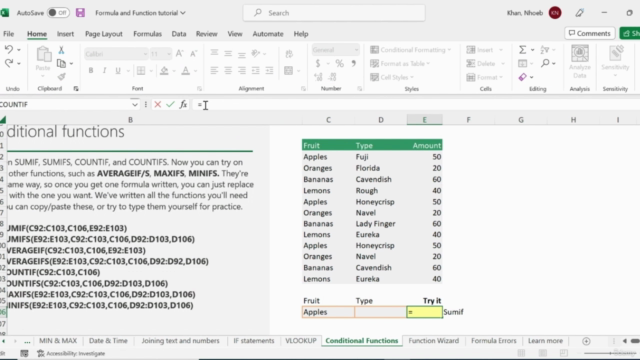Click the Undo icon

point(9,50)
